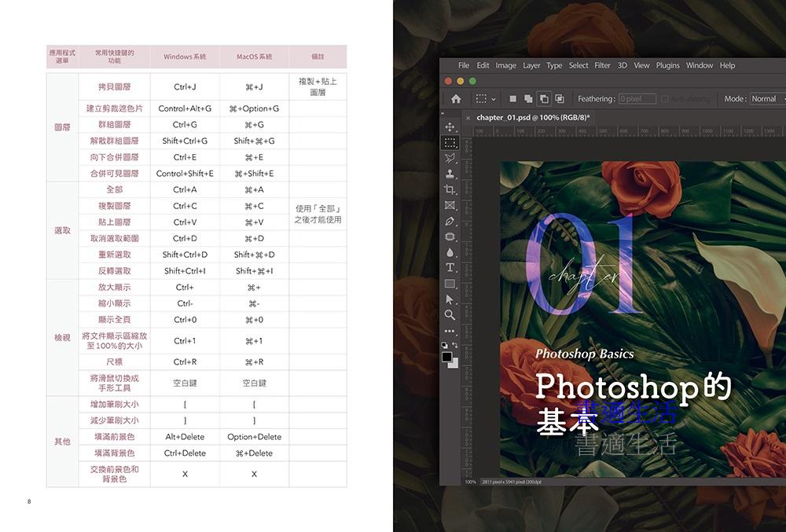786x532 pixels.
Task: Close the chapter_01.psd tab with its x
Action: tap(468, 118)
